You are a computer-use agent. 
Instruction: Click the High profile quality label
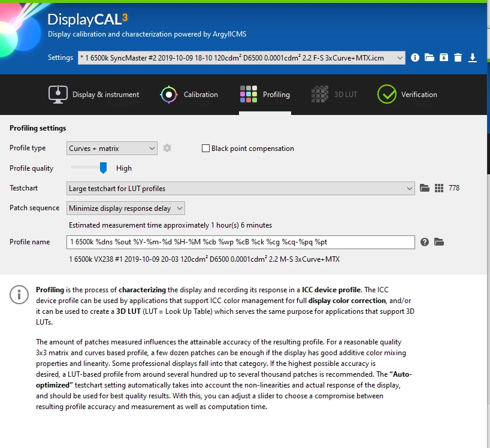point(124,168)
